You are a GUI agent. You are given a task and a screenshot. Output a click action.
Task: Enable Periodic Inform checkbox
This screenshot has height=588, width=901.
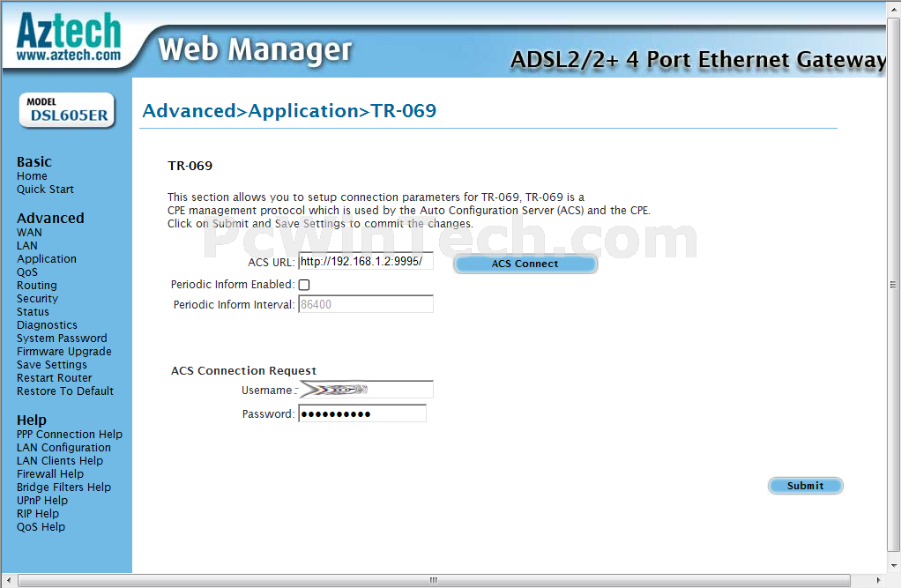[x=304, y=285]
